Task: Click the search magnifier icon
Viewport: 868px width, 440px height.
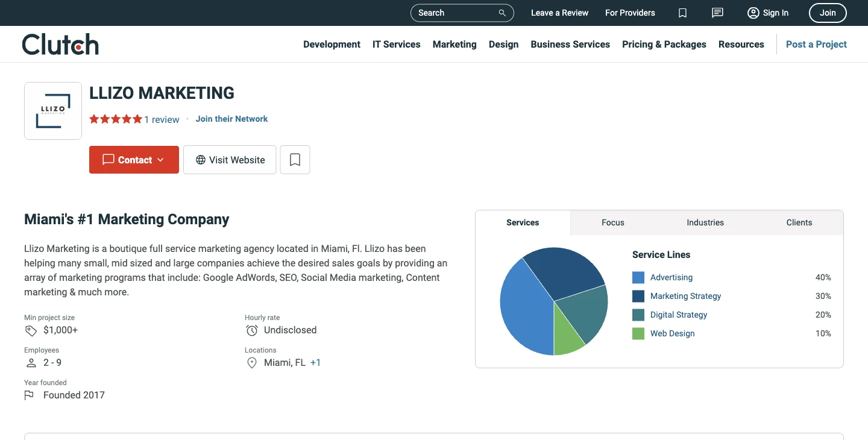Action: (502, 13)
